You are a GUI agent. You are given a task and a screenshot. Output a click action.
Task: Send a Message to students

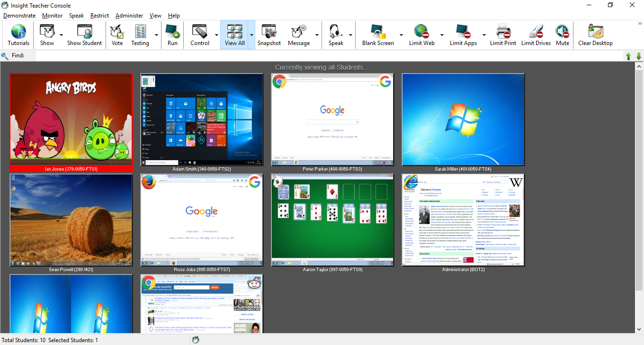[x=299, y=35]
